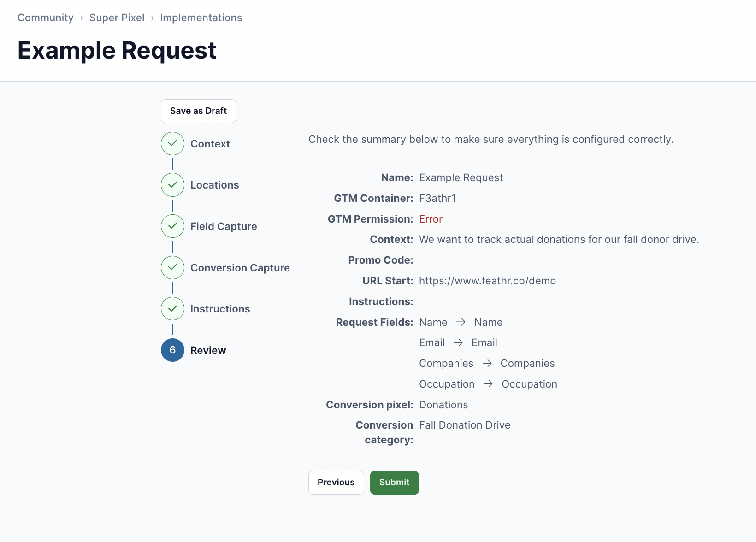
Task: Click the arrow between Name fields
Action: click(461, 322)
